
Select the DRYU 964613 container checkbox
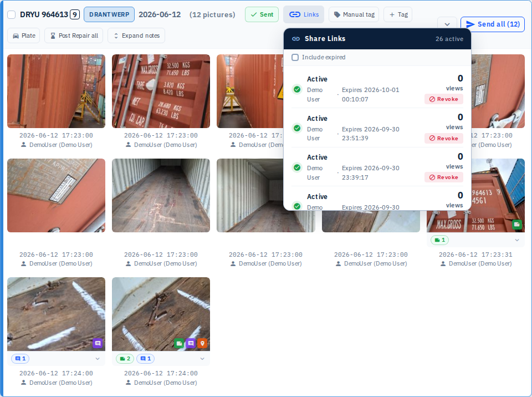click(12, 14)
